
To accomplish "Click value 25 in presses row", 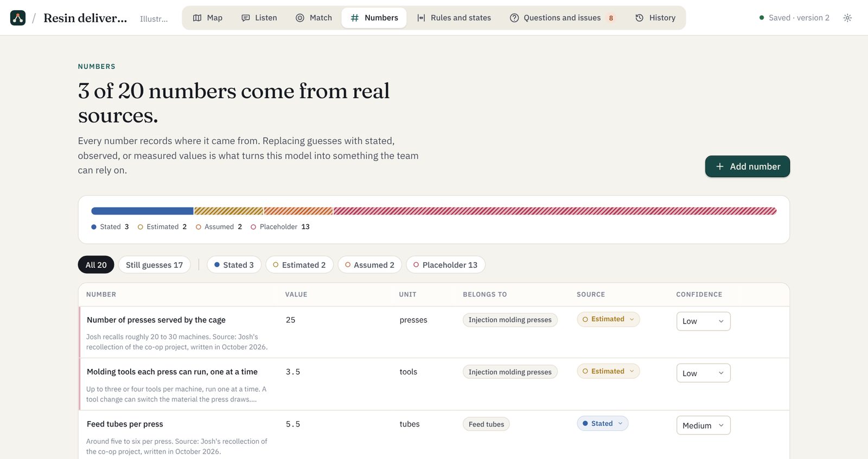I will coord(291,320).
